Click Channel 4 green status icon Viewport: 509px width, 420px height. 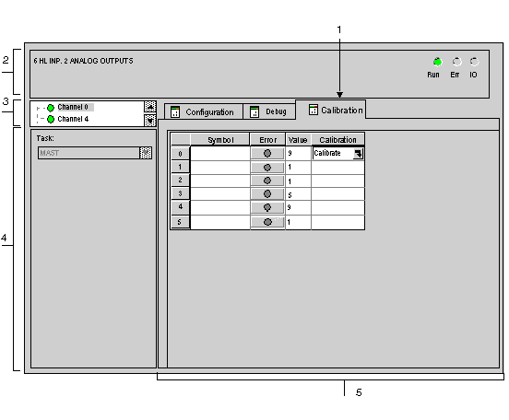point(51,120)
